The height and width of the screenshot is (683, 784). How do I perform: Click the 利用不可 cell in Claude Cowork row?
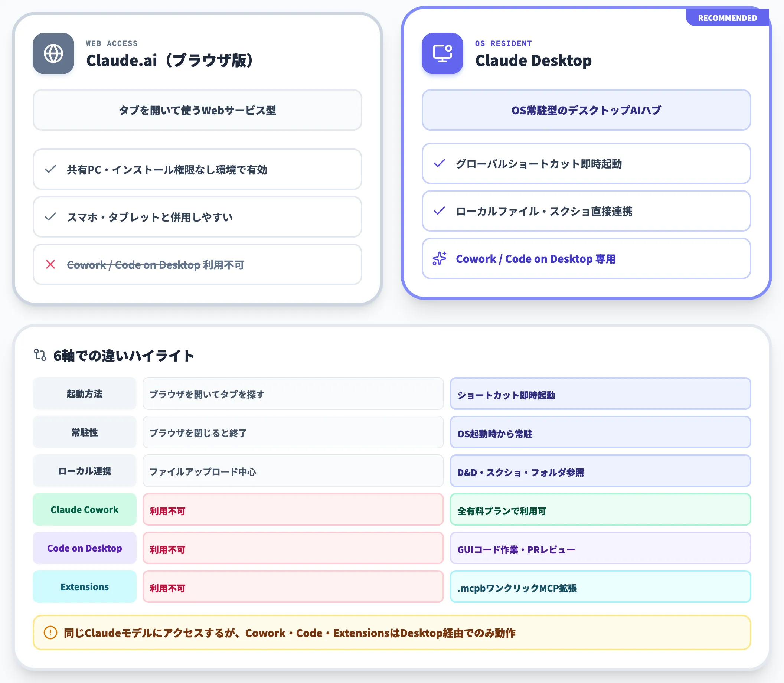293,509
